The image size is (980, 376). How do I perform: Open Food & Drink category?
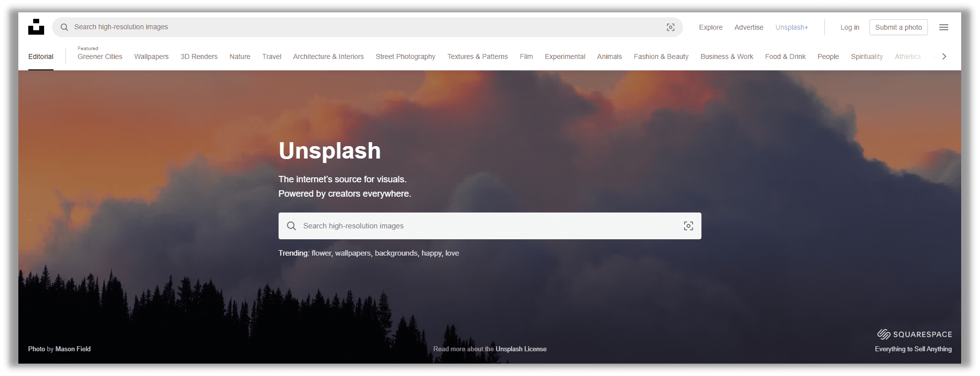(785, 56)
